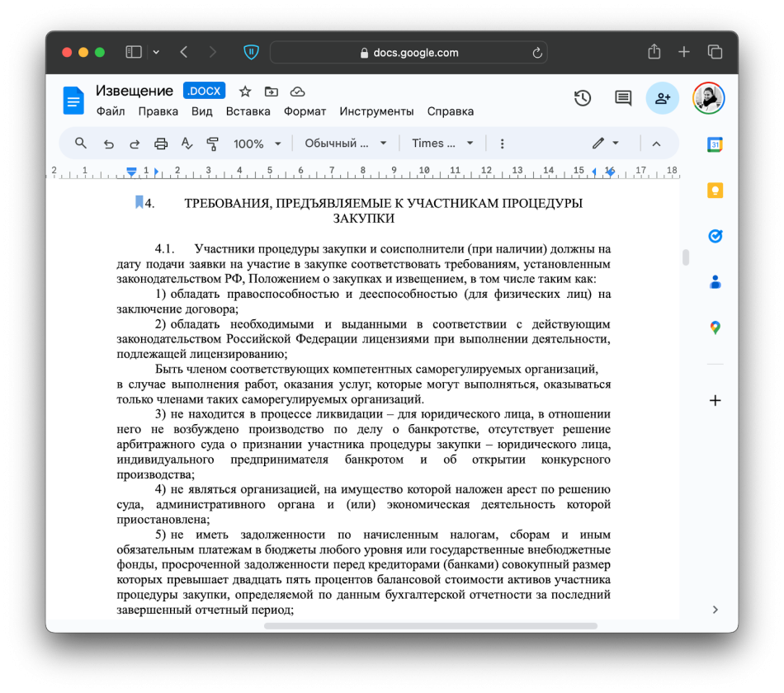Viewport: 784px width, 693px height.
Task: Click the .DOCX format badge
Action: [x=204, y=91]
